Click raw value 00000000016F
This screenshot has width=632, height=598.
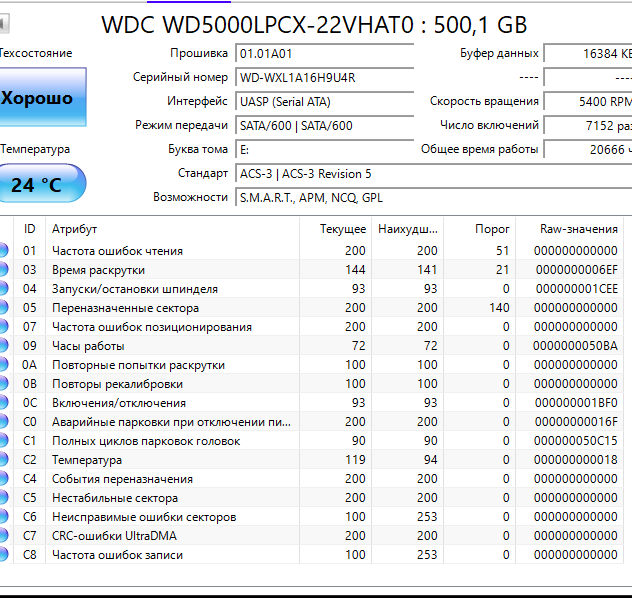[576, 422]
